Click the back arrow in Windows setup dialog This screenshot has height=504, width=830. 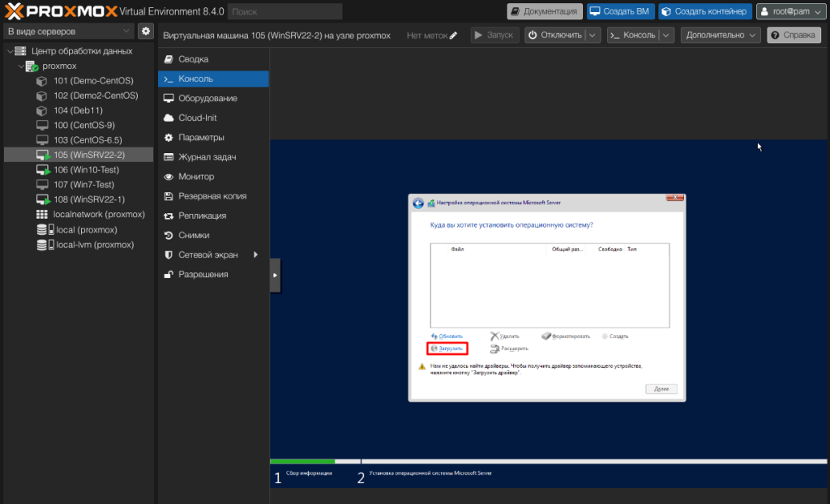pos(418,203)
